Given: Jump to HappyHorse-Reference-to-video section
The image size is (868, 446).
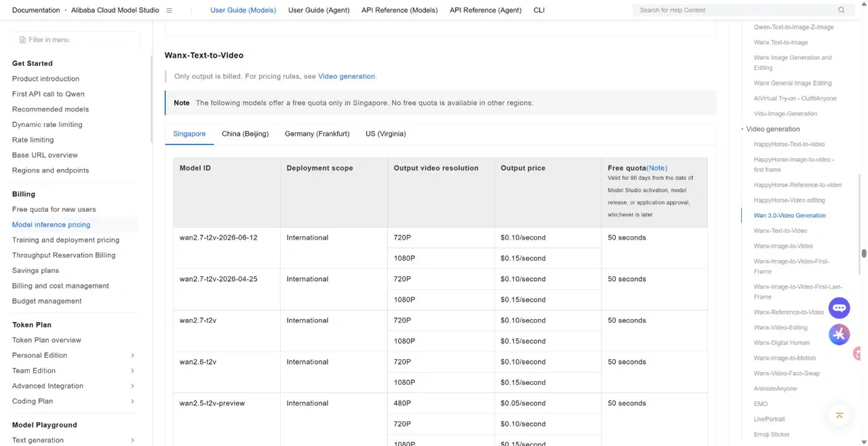Looking at the screenshot, I should tap(797, 185).
